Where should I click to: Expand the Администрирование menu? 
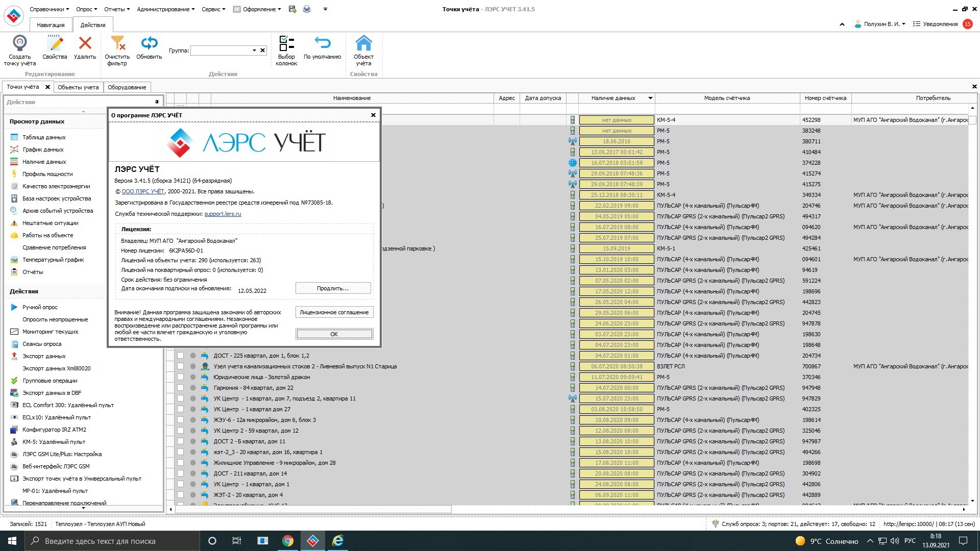click(x=166, y=9)
